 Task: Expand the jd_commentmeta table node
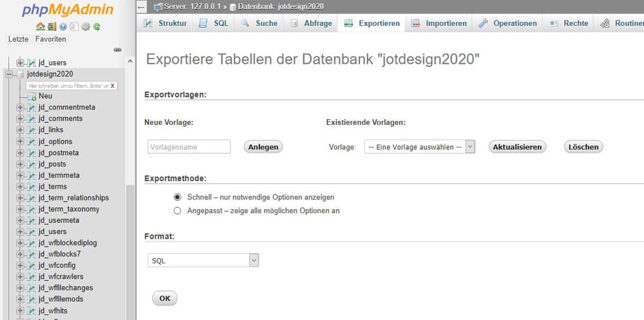tap(20, 108)
